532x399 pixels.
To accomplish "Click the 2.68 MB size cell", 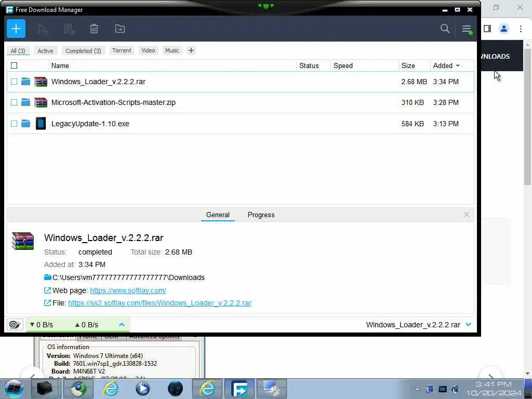I will click(x=414, y=82).
